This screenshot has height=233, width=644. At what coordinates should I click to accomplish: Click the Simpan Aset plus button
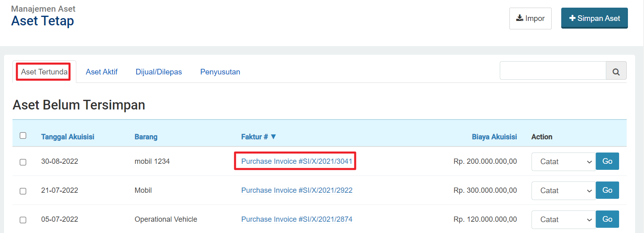click(x=594, y=18)
